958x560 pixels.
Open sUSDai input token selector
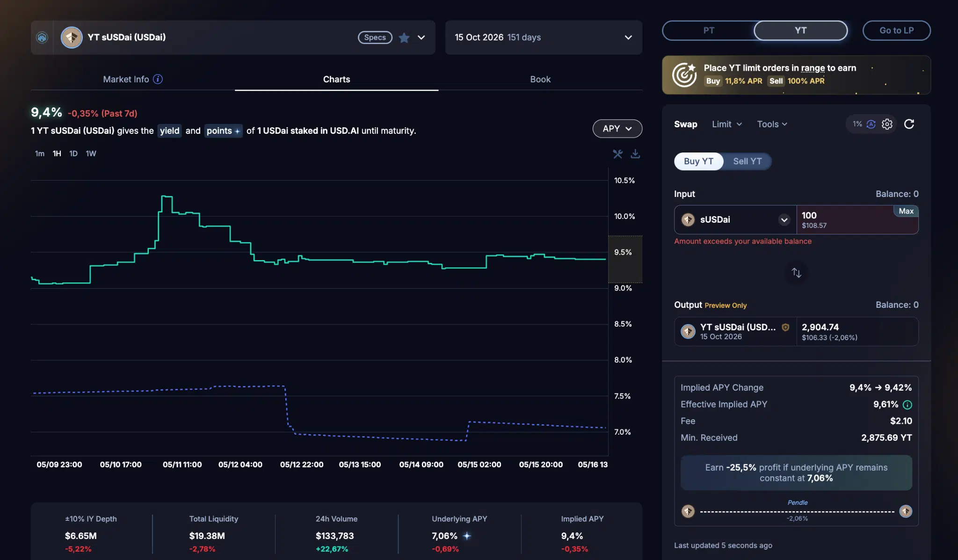pos(735,219)
